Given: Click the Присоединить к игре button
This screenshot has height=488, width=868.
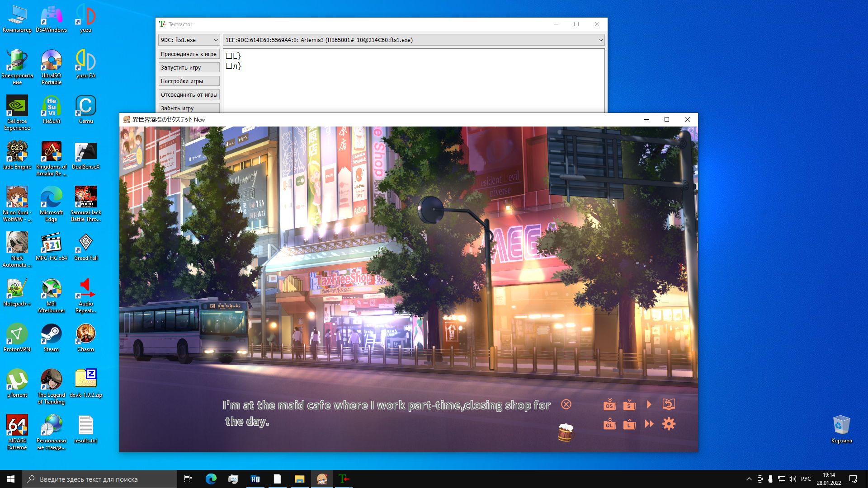Looking at the screenshot, I should (x=189, y=54).
